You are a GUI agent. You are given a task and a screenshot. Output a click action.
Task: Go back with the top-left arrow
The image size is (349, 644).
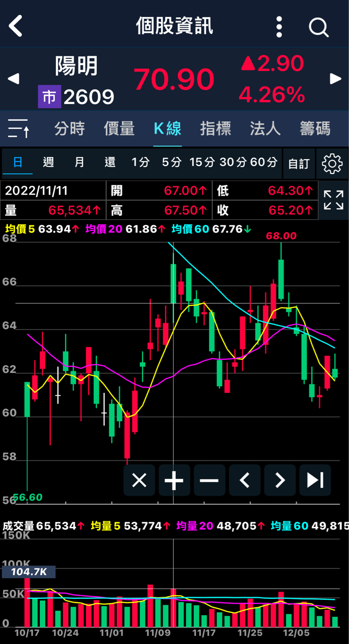16,26
